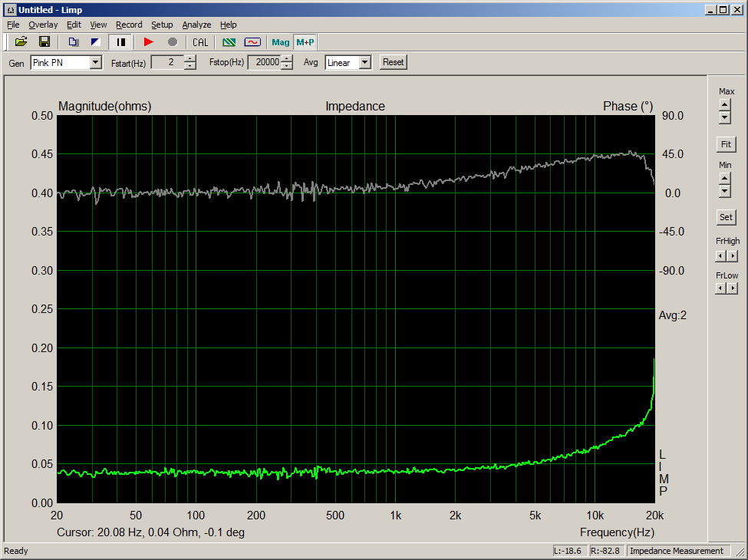
Task: Click the Fit button
Action: point(726,144)
